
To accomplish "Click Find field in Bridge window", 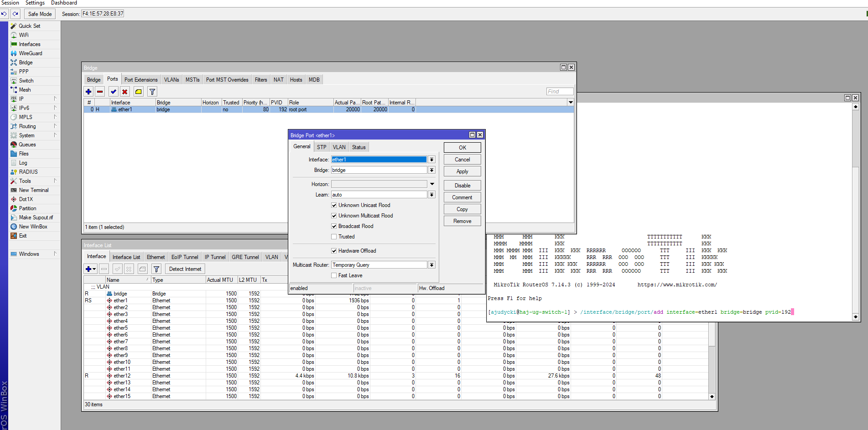I will point(560,92).
